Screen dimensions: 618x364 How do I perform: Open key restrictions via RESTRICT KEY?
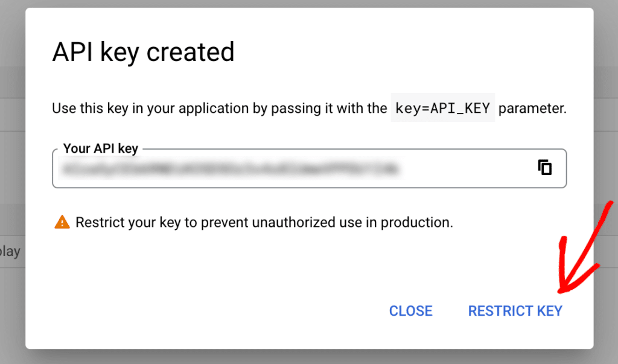pyautogui.click(x=515, y=311)
